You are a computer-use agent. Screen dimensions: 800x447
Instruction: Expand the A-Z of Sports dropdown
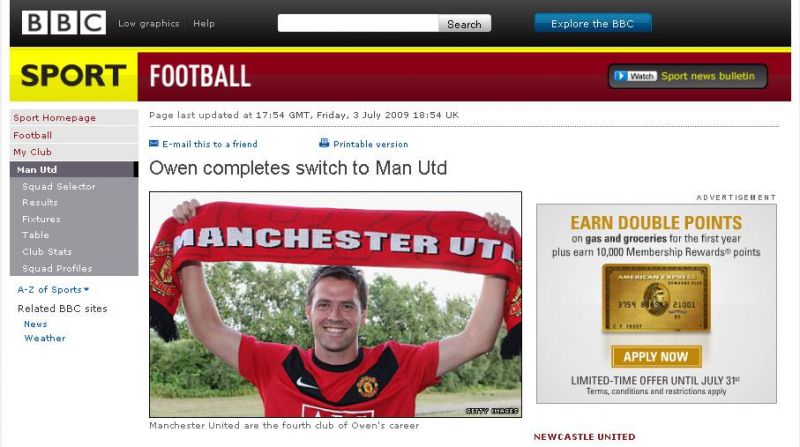coord(53,290)
